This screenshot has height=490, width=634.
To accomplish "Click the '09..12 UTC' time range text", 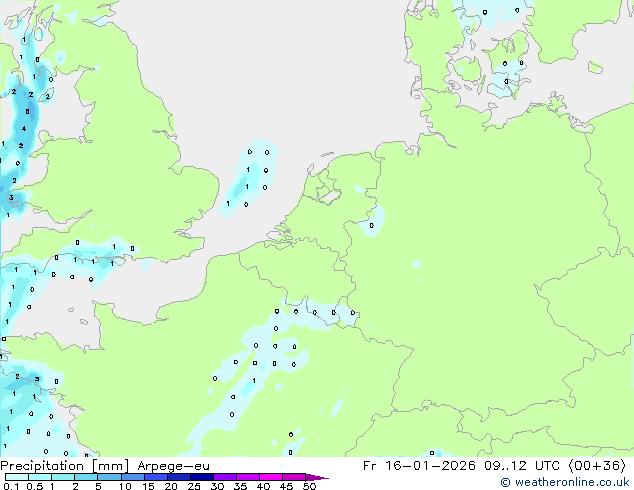I will click(523, 466).
